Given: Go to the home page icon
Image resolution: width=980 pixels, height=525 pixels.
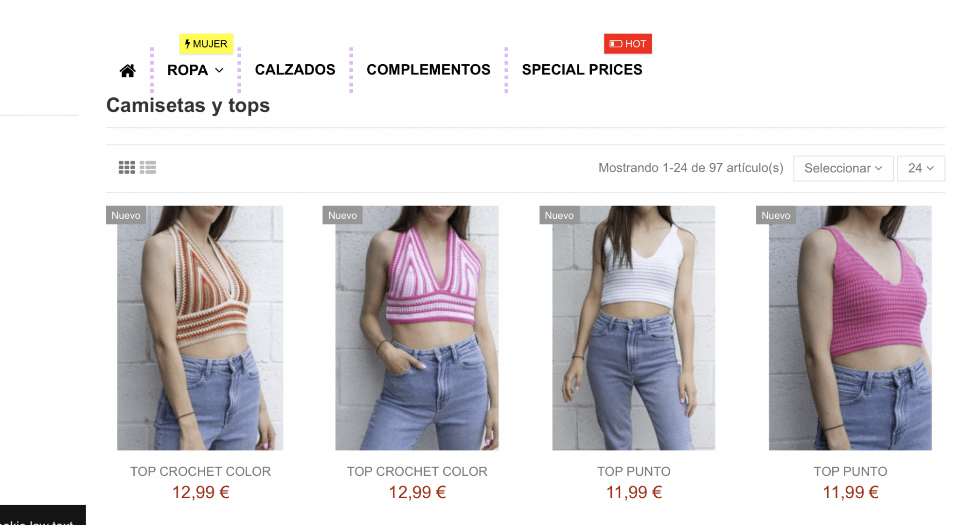Looking at the screenshot, I should (127, 71).
